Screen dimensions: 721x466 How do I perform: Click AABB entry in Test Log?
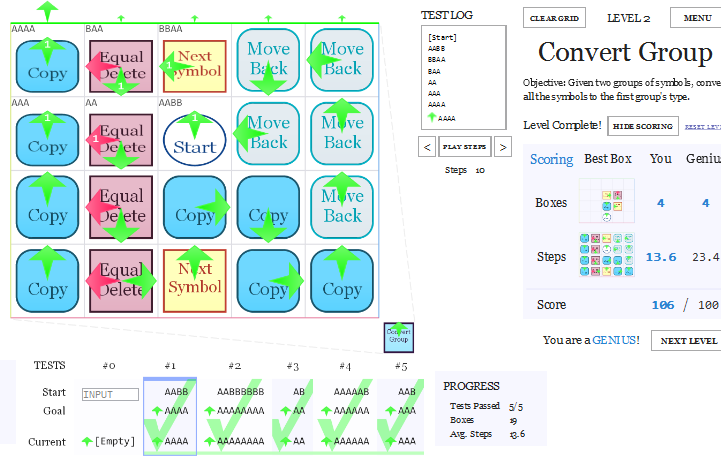coord(436,48)
